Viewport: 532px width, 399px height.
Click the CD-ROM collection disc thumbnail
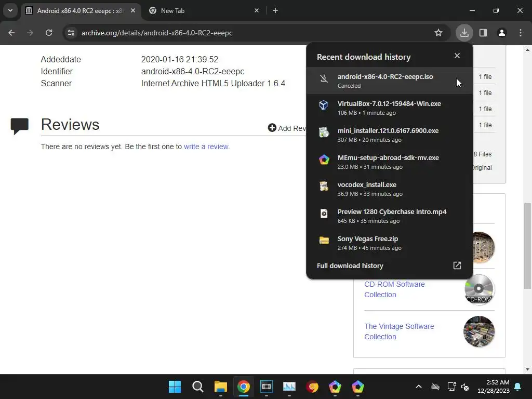[x=479, y=289]
